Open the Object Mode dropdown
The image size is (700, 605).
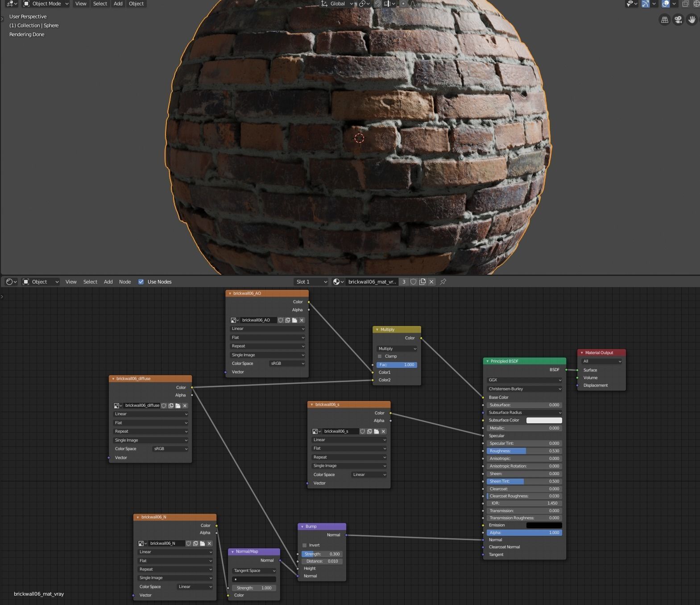[46, 4]
